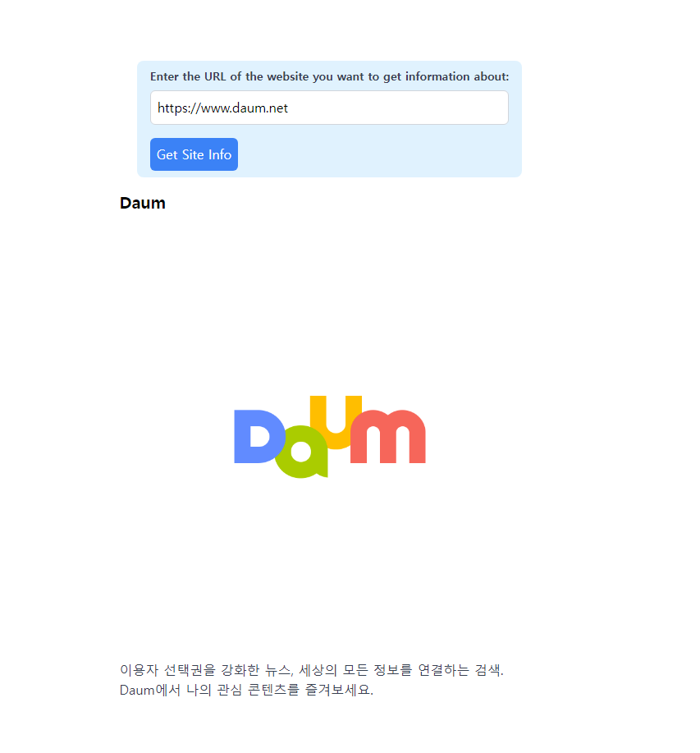
Task: Click the word Daum에서 in the description
Action: 149,690
